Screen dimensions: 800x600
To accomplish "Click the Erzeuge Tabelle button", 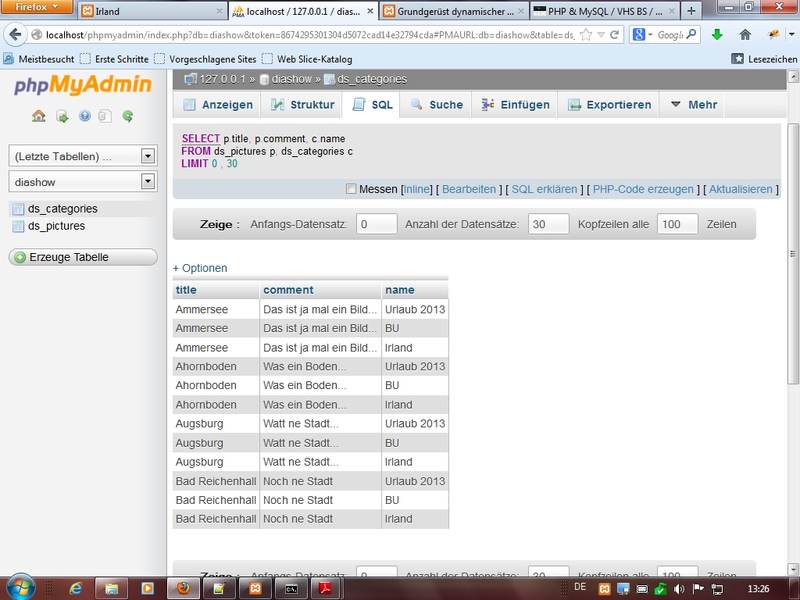I will [x=83, y=257].
